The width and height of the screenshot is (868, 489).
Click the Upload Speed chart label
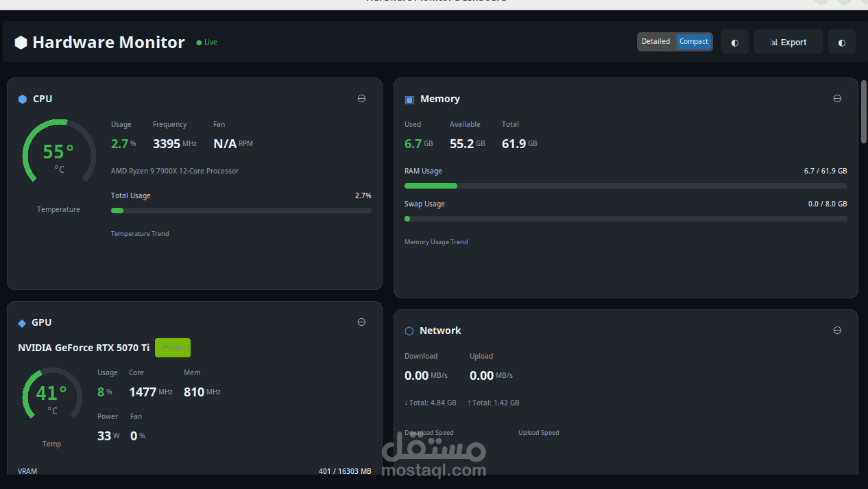click(539, 433)
